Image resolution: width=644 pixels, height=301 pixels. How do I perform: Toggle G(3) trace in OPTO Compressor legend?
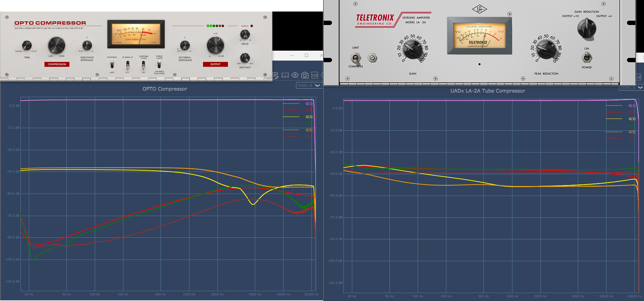click(x=309, y=117)
